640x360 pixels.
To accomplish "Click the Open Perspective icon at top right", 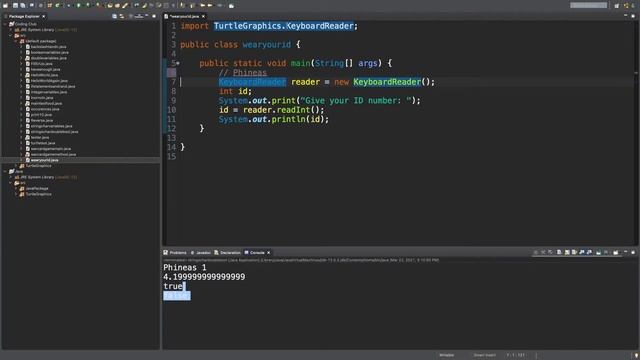I will tap(617, 6).
